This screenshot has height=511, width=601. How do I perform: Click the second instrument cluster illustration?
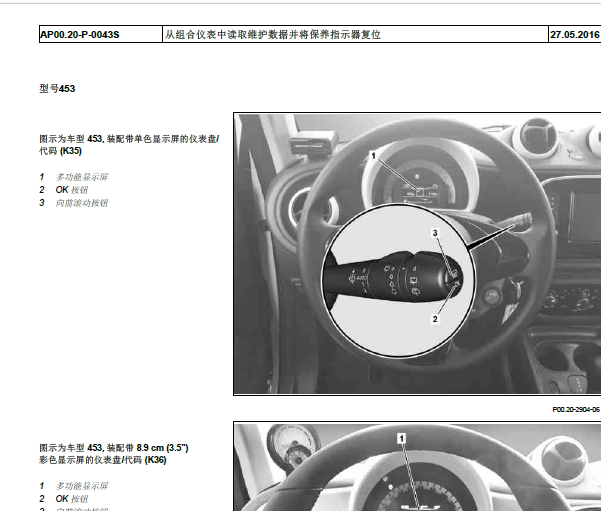coord(417,466)
